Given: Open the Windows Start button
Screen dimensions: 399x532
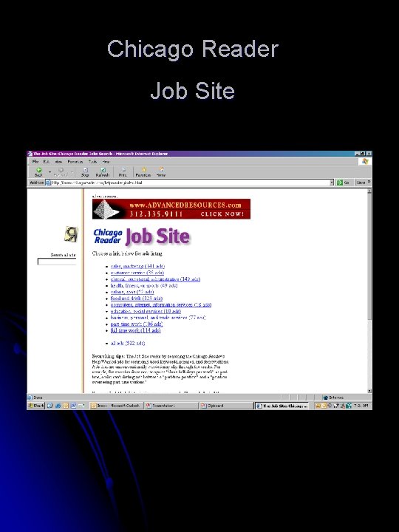Looking at the screenshot, I should pyautogui.click(x=36, y=406).
